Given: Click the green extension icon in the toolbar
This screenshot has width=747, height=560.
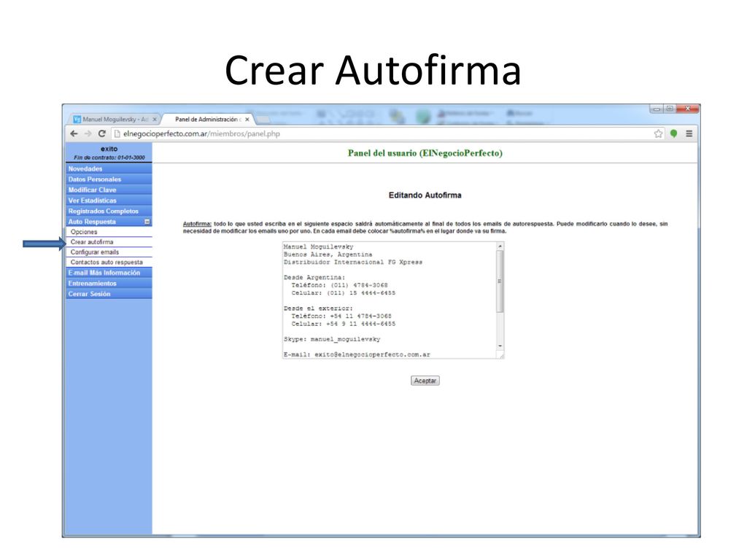Looking at the screenshot, I should tap(673, 134).
